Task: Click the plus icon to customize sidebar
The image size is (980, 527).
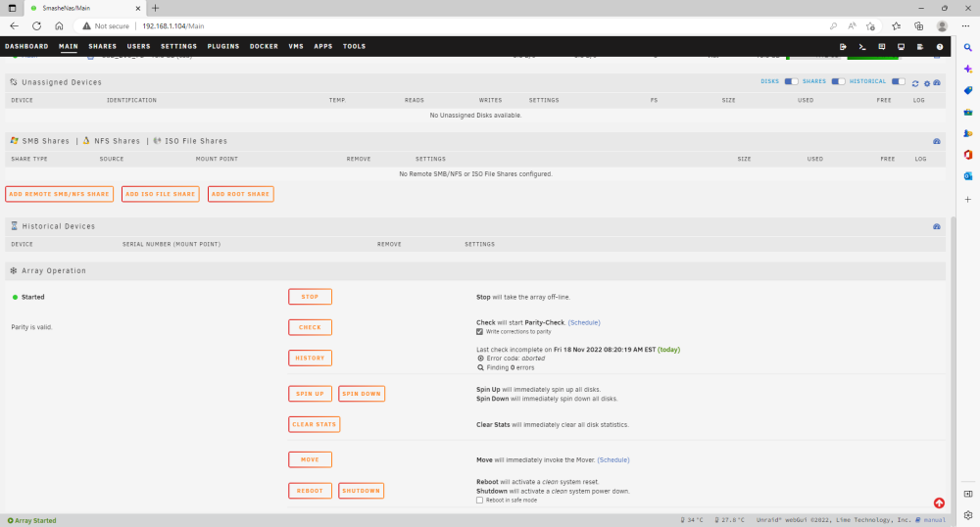Action: 967,199
